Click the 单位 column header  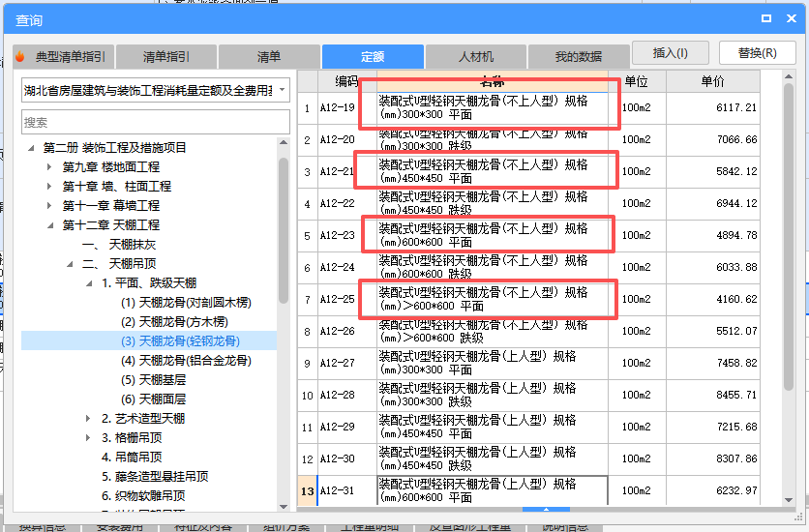click(636, 81)
